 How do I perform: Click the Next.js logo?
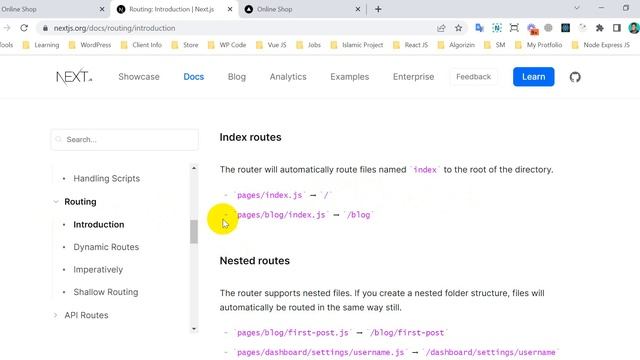[x=74, y=77]
